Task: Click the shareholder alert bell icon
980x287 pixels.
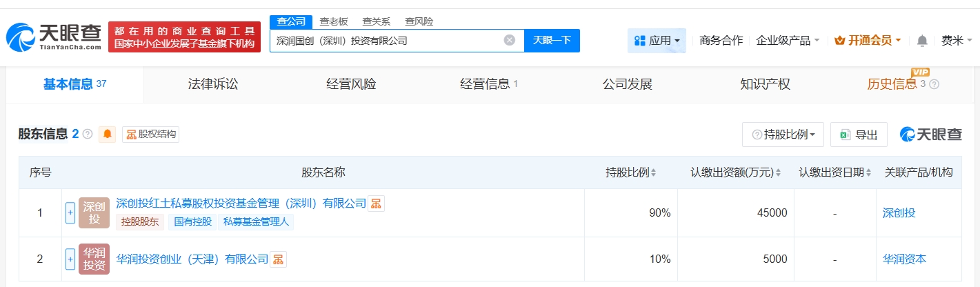Action: pos(108,135)
